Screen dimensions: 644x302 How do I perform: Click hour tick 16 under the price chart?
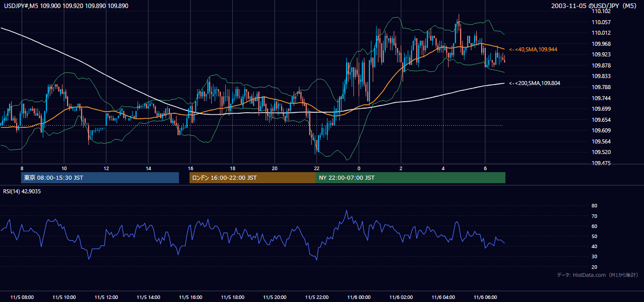click(190, 168)
